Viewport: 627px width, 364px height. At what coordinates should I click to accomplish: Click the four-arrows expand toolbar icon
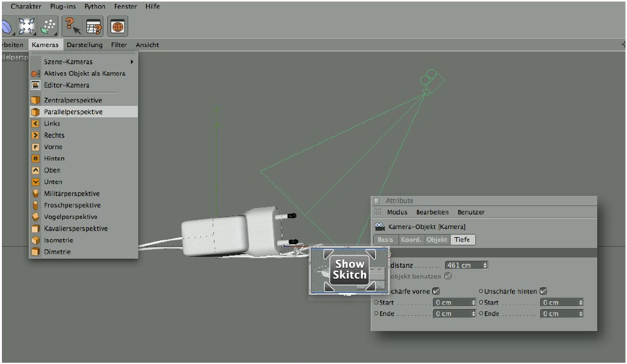(x=27, y=26)
